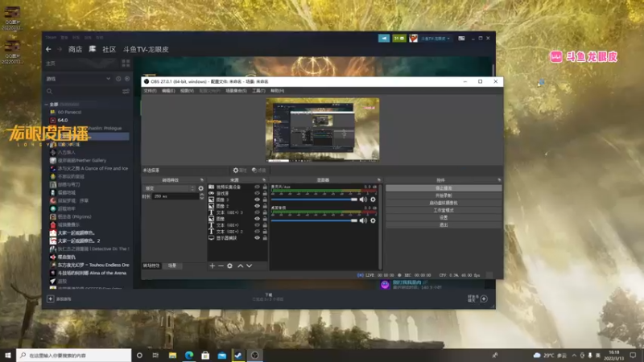Move selected source down with the down arrow
644x362 pixels.
(x=249, y=266)
